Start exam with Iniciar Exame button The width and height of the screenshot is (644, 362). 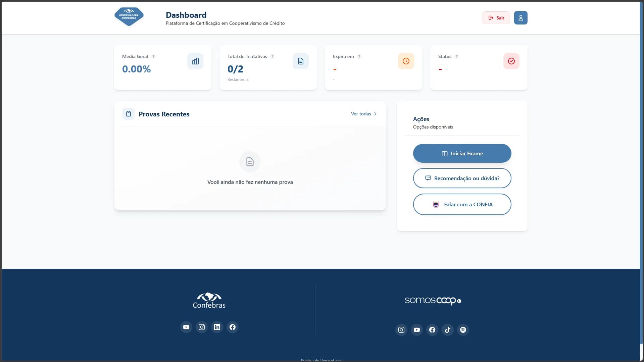(x=462, y=153)
